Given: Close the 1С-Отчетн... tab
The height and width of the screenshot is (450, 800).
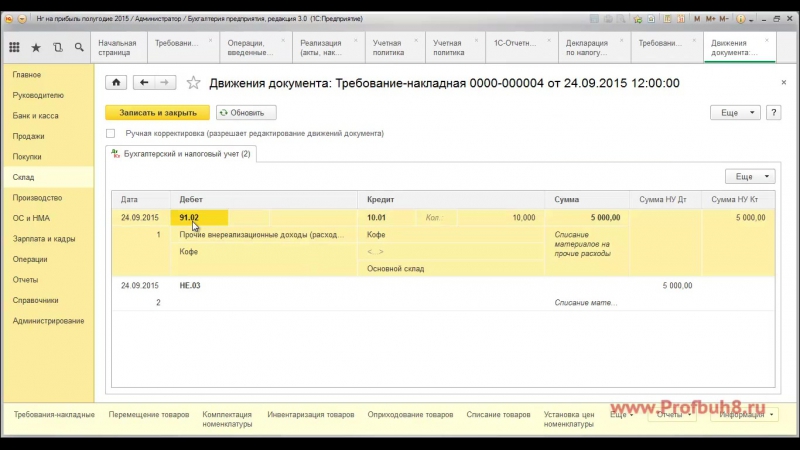Looking at the screenshot, I should pos(549,40).
